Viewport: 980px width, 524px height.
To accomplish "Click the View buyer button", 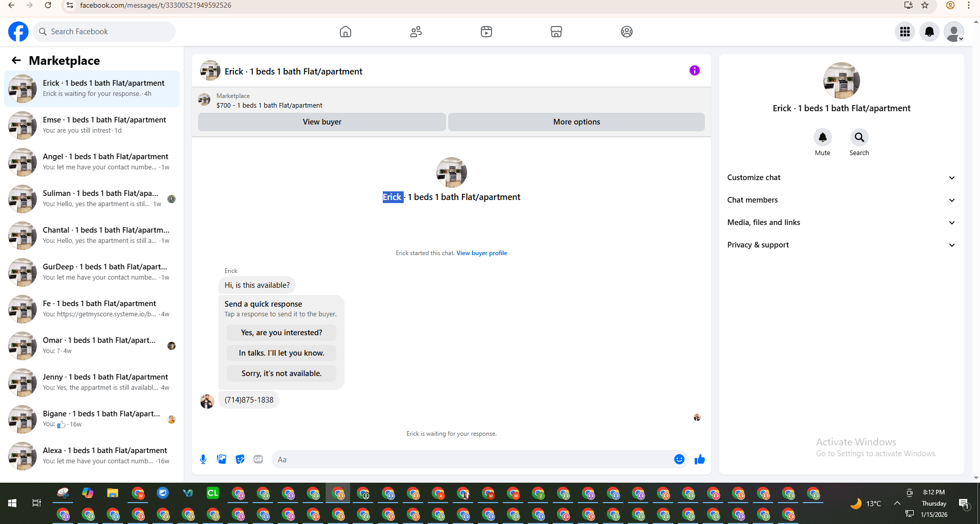I will pos(322,122).
